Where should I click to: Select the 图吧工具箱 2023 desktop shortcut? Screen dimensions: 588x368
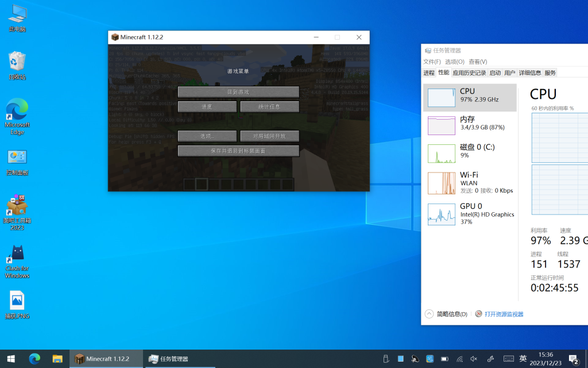pos(17,213)
